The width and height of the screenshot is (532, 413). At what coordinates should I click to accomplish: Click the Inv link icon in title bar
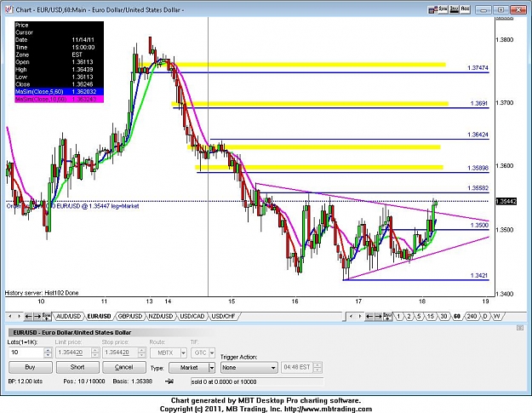[x=455, y=9]
